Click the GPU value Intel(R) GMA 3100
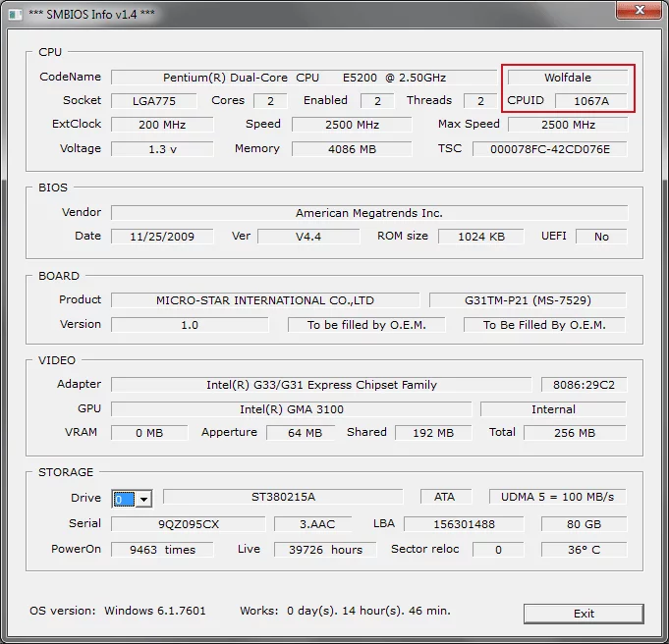This screenshot has width=669, height=644. coord(292,409)
